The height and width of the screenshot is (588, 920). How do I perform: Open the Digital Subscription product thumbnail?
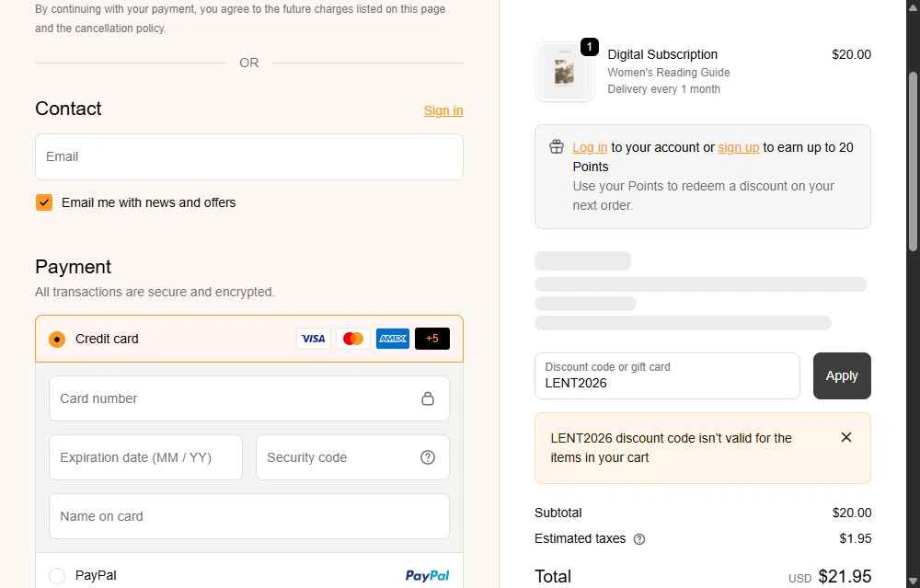565,72
